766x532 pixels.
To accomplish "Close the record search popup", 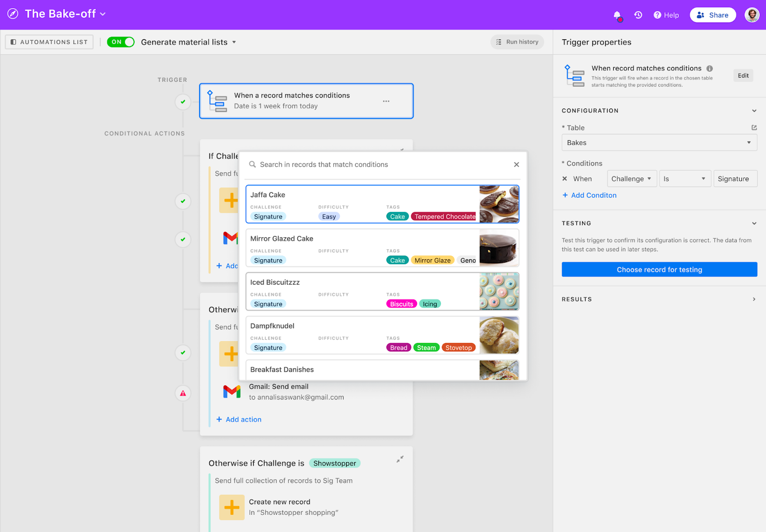I will (x=517, y=165).
